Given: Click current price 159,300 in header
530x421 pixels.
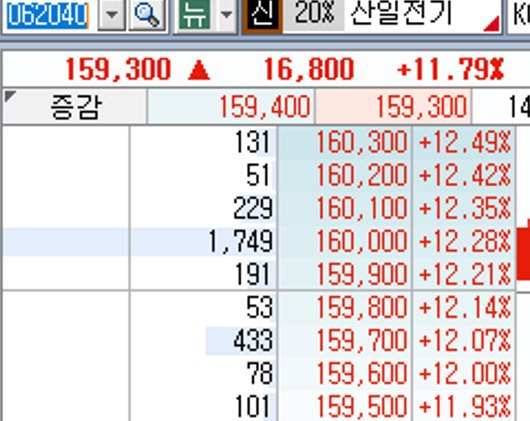Looking at the screenshot, I should click(x=118, y=70).
